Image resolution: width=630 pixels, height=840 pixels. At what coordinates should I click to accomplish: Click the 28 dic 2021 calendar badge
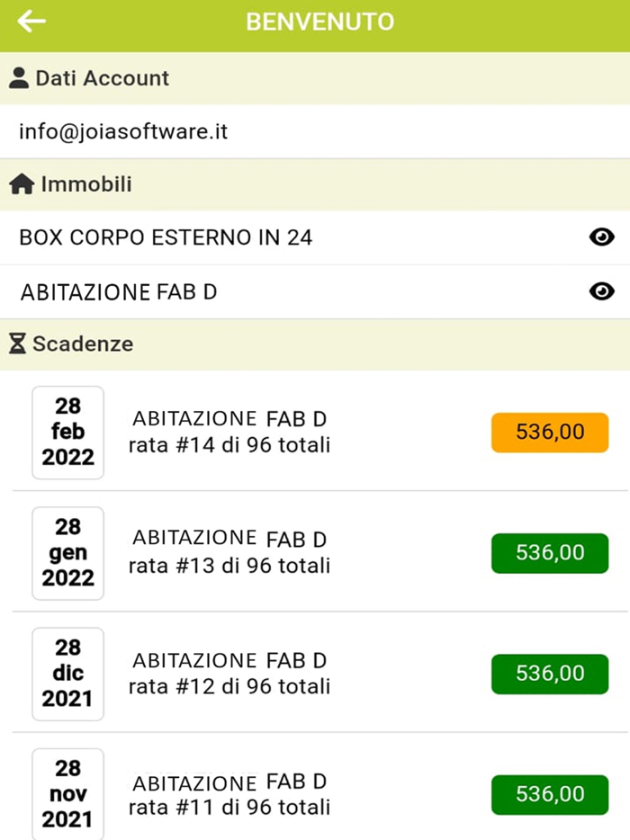pyautogui.click(x=67, y=674)
